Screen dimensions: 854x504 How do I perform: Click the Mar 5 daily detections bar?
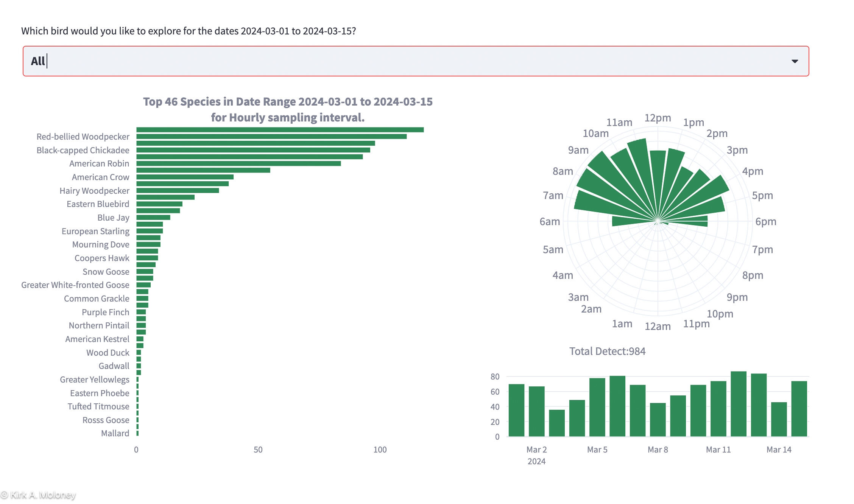(x=597, y=408)
